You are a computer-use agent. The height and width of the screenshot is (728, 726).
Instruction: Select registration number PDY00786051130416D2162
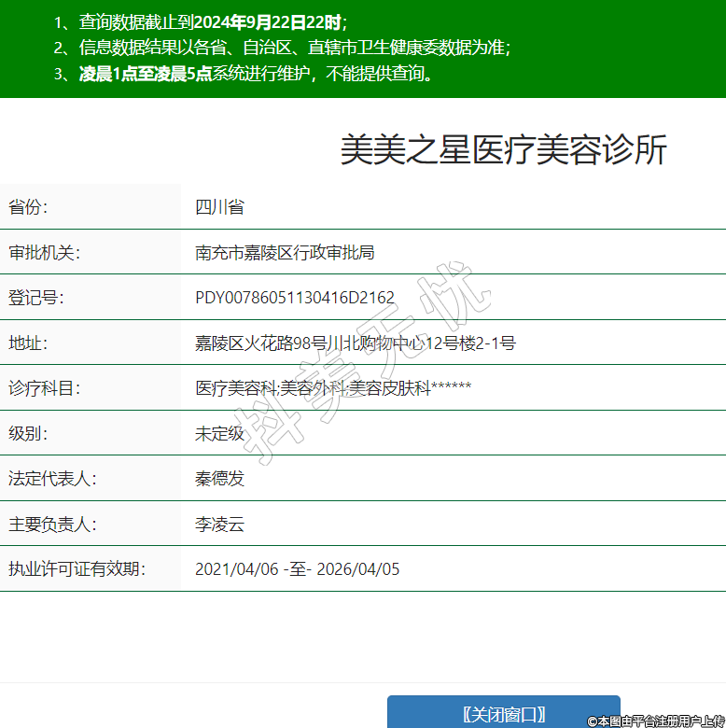tap(294, 298)
